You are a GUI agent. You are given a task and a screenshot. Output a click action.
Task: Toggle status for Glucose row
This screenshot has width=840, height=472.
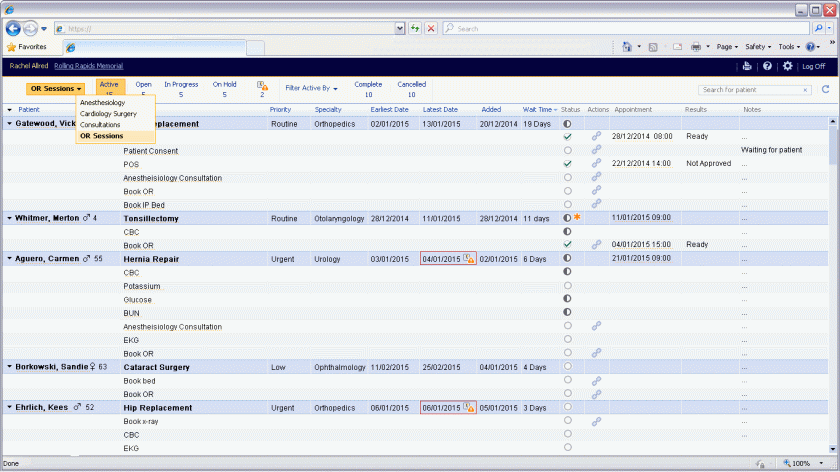(567, 299)
